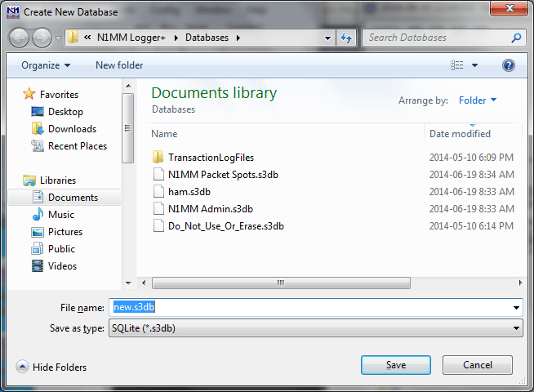
Task: Open recent locations dropdown beside Forward arrow
Action: (58, 38)
